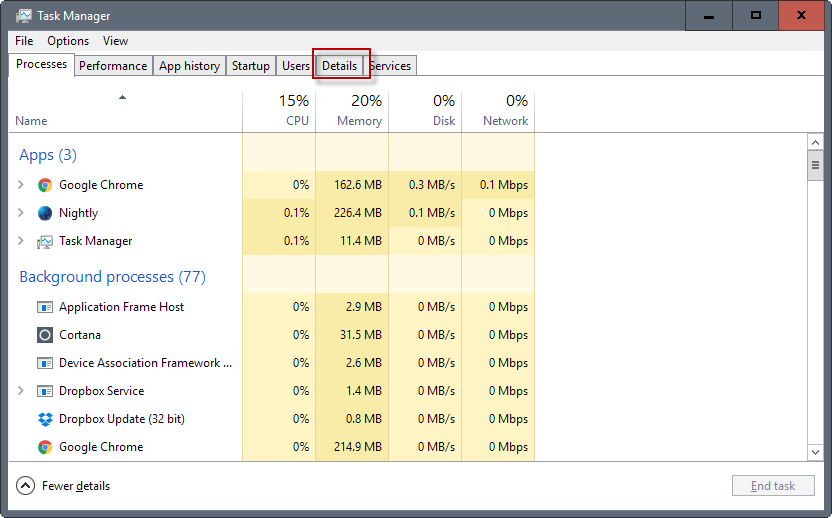Expand the Task Manager app row
The image size is (832, 518).
[21, 241]
